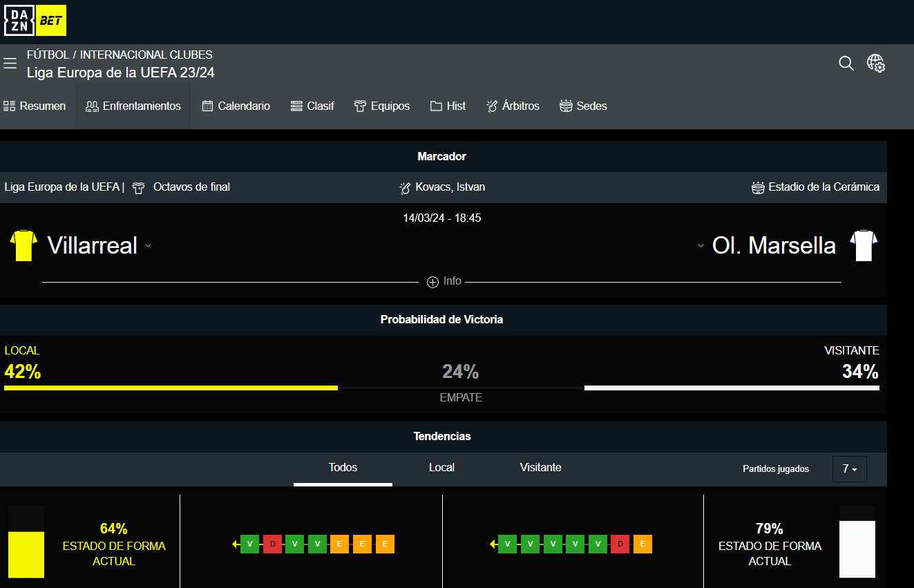The image size is (914, 588).
Task: Click the Marcador section header
Action: point(442,157)
